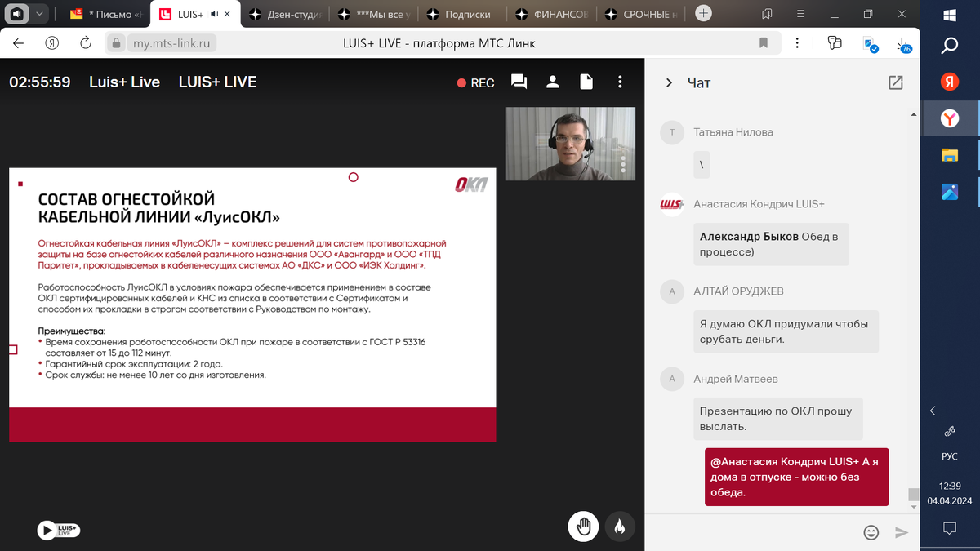This screenshot has height=551, width=980.
Task: Open the files document icon
Action: click(x=586, y=82)
